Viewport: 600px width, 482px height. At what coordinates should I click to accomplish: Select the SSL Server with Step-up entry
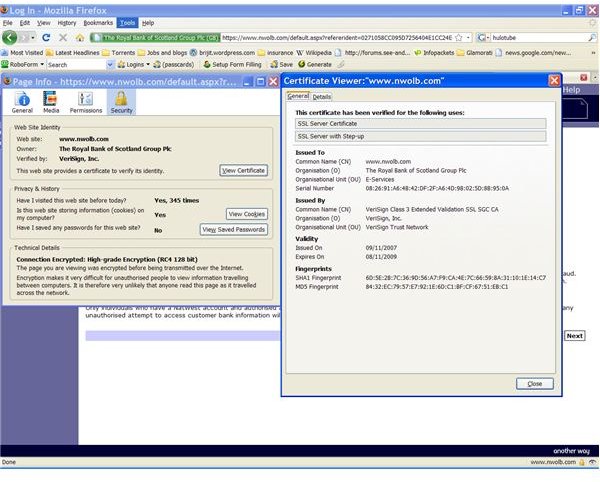(x=421, y=136)
